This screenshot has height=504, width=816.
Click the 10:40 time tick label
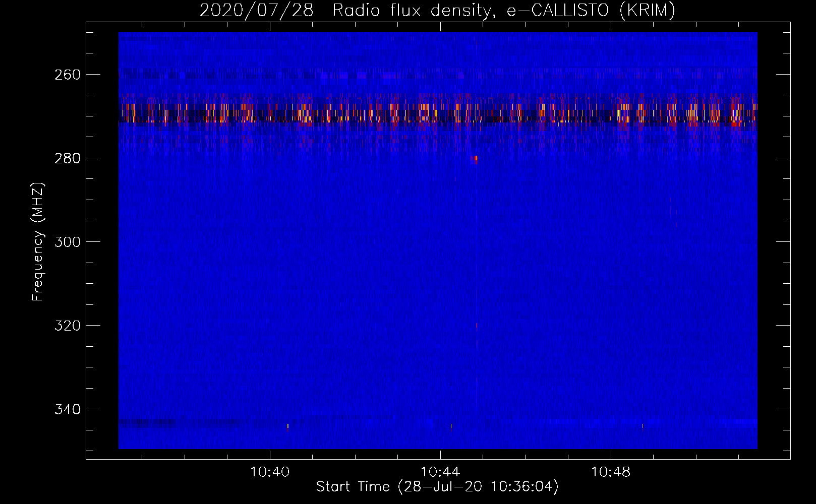[270, 472]
